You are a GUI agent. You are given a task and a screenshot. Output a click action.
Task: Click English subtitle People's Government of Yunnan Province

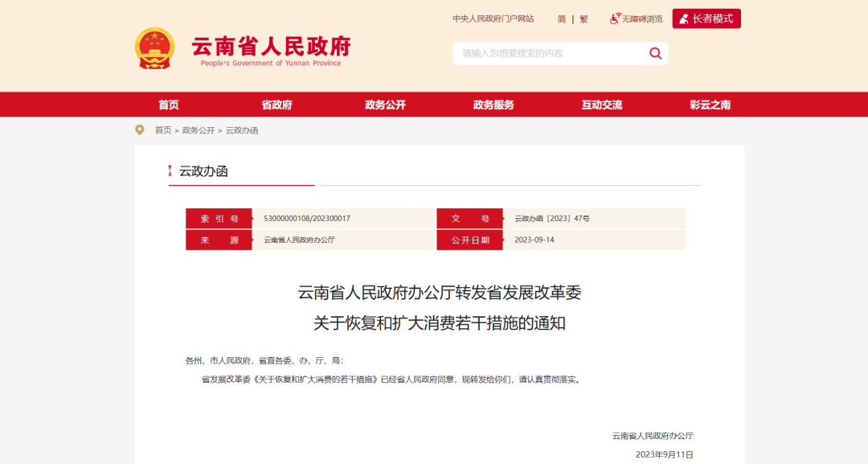click(x=271, y=63)
